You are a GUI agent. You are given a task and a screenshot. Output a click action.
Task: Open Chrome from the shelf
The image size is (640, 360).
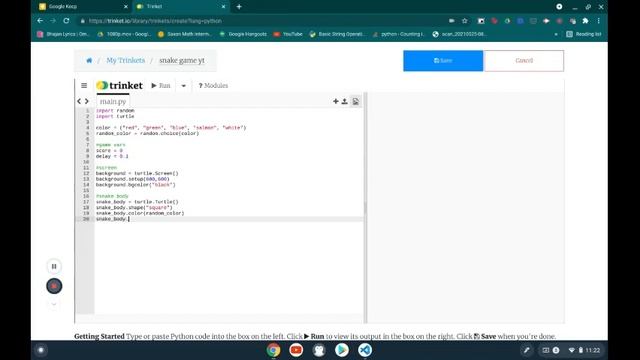click(x=273, y=350)
